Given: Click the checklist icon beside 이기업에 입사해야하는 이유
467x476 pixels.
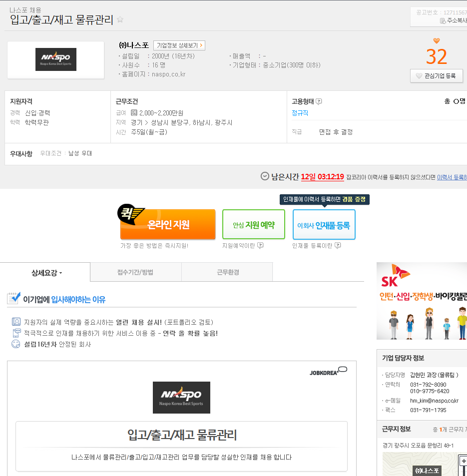Looking at the screenshot, I should click(14, 298).
